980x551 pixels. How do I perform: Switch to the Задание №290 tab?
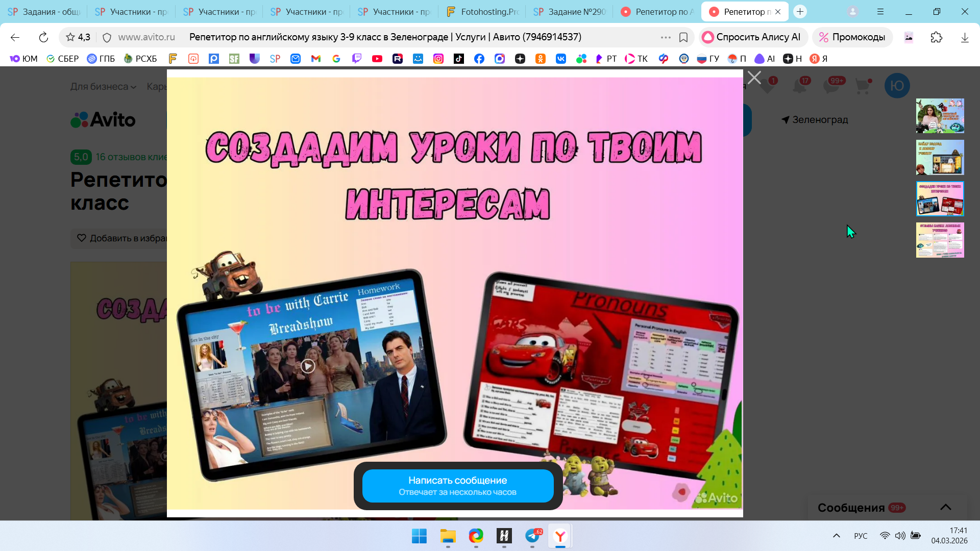click(570, 11)
